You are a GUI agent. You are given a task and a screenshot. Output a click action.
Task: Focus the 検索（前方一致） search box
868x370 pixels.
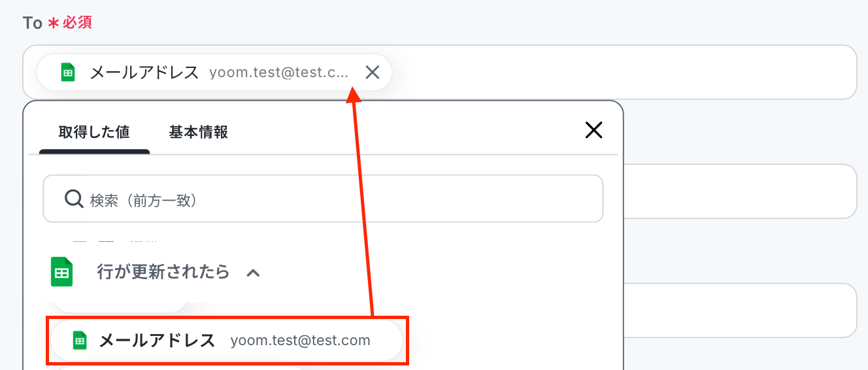click(x=340, y=199)
